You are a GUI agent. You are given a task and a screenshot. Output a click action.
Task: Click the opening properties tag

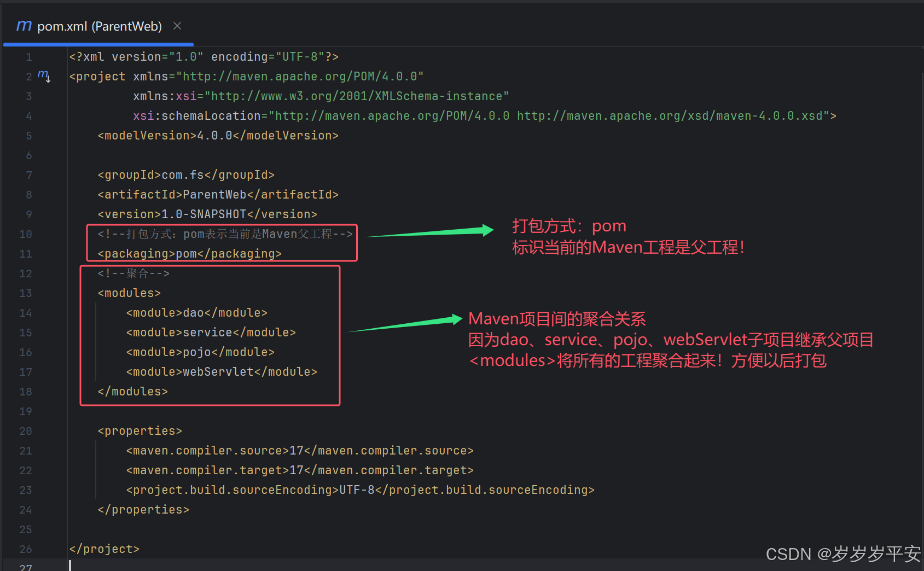coord(140,431)
